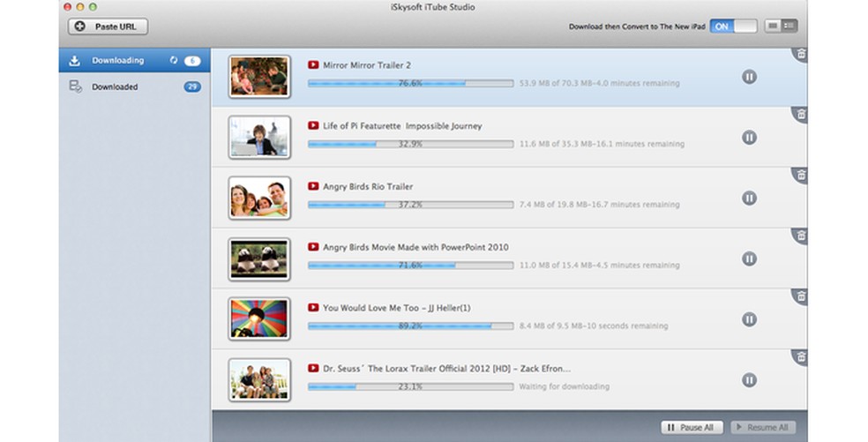Click the yellow minimize window button

click(80, 7)
